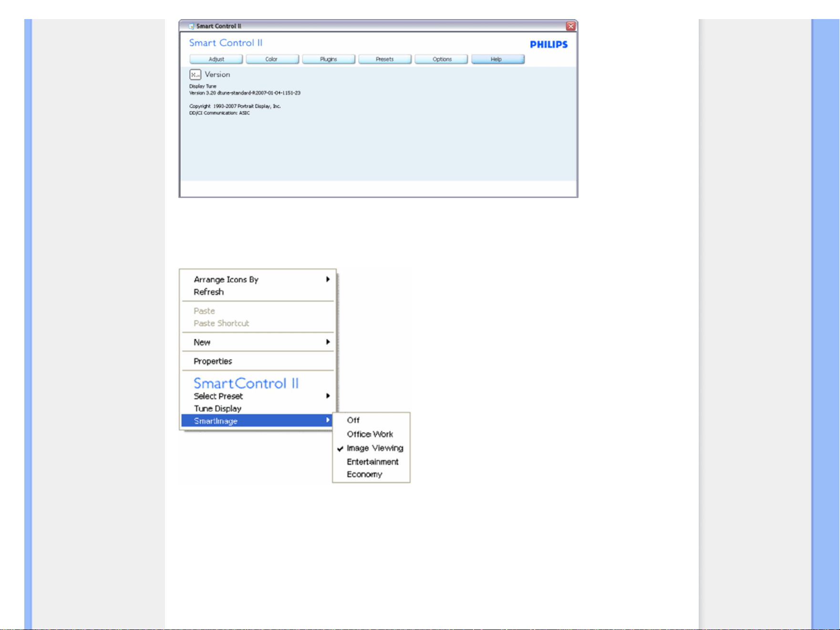Click the arrow beside SmartImage
The width and height of the screenshot is (840, 630).
[328, 420]
